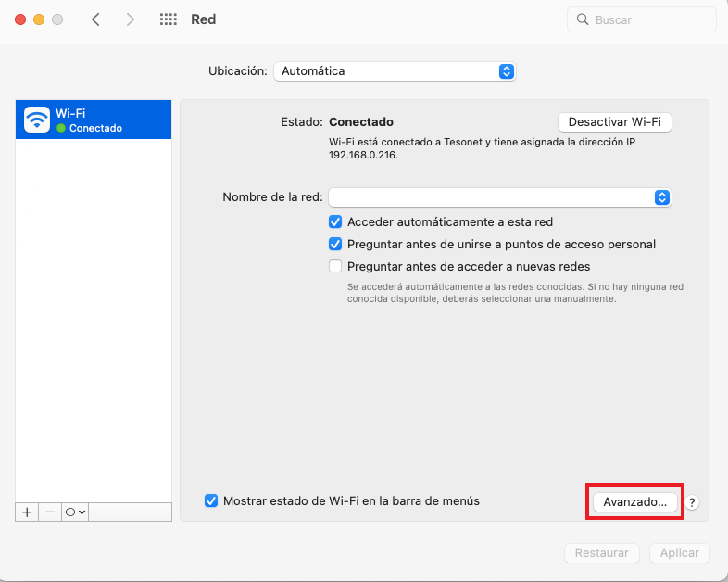The image size is (728, 582).
Task: Open the service actions ellipsis menu
Action: click(75, 512)
